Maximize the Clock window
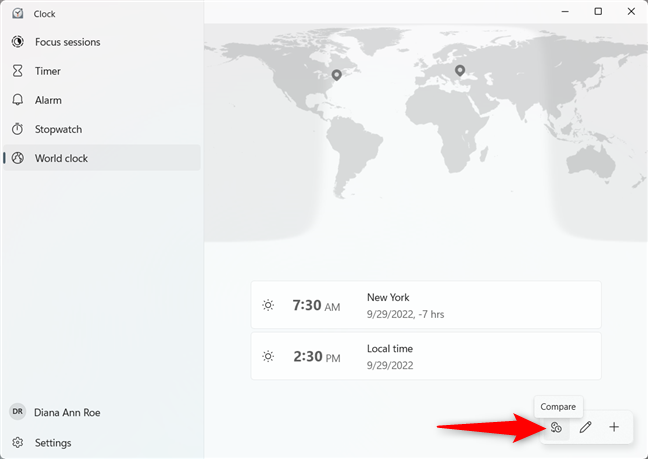 click(598, 12)
